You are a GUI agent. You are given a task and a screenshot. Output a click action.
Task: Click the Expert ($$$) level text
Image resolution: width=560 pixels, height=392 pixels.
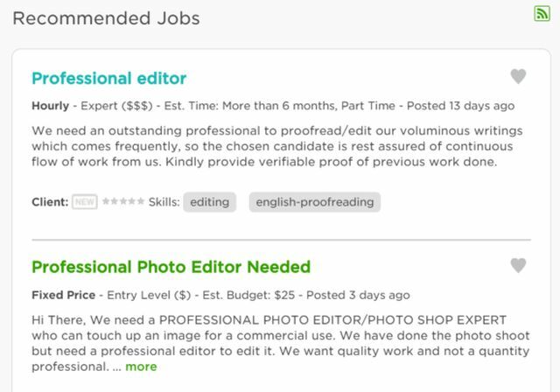coord(116,106)
